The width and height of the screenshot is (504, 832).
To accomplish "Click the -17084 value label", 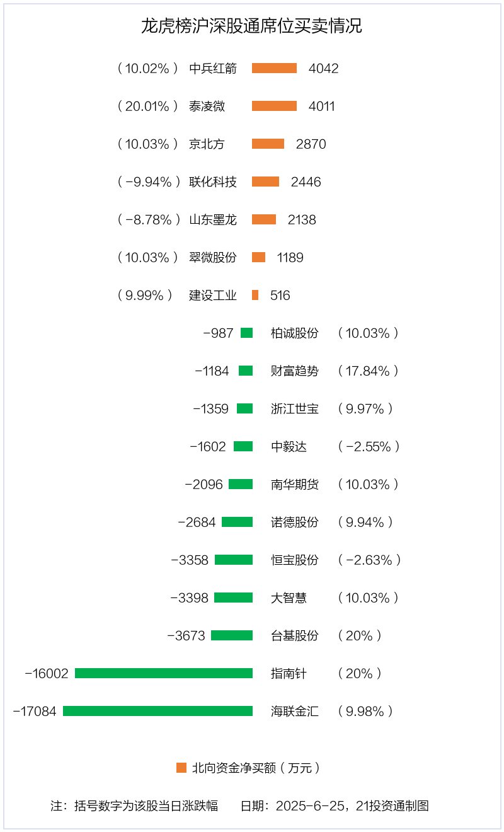I will [35, 711].
